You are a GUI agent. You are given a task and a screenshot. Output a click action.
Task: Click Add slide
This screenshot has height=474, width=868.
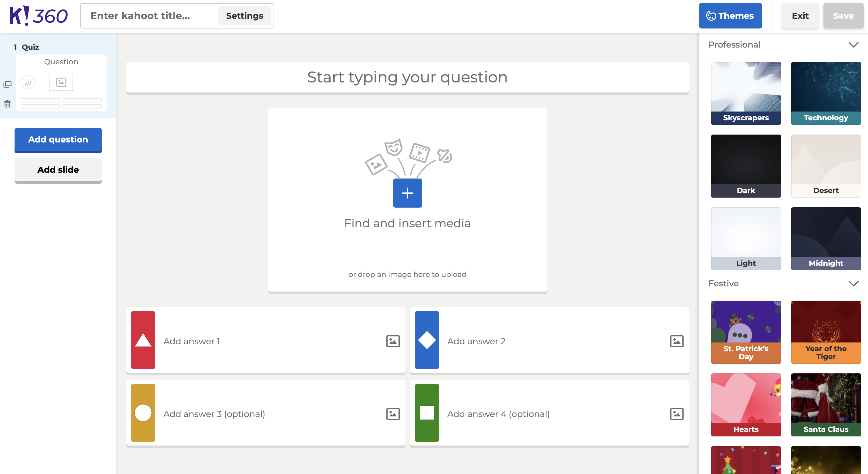(58, 170)
